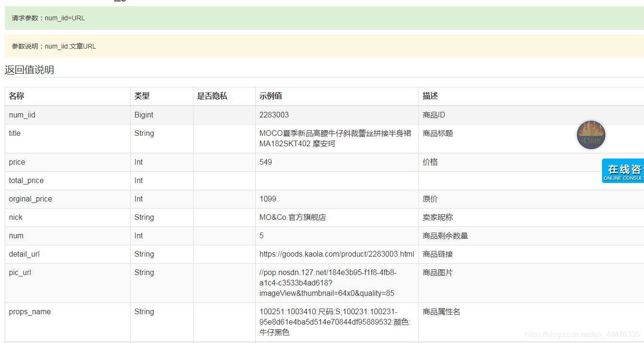Select the MO&Co.官方旗舰店 example value
Screen dimensions: 644x343
tap(293, 217)
